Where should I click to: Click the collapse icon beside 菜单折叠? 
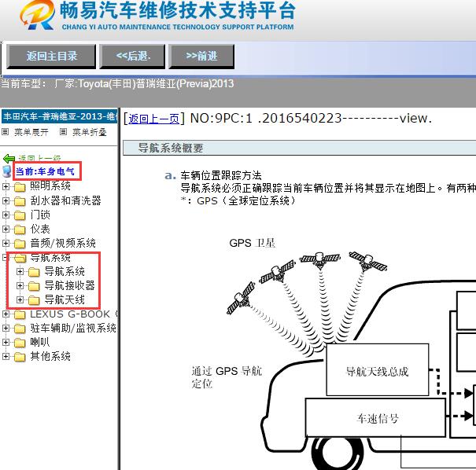pos(63,131)
